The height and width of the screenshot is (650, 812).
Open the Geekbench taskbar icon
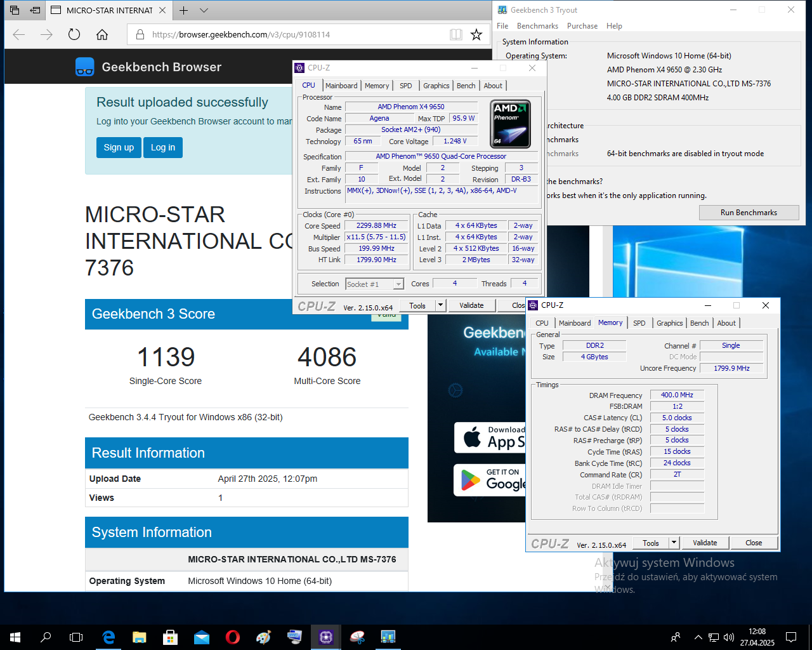[388, 637]
